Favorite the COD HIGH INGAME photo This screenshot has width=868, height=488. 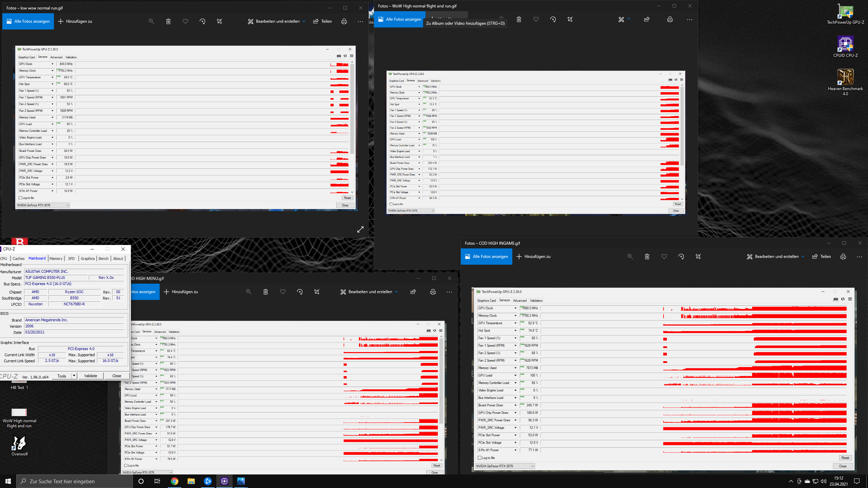664,257
